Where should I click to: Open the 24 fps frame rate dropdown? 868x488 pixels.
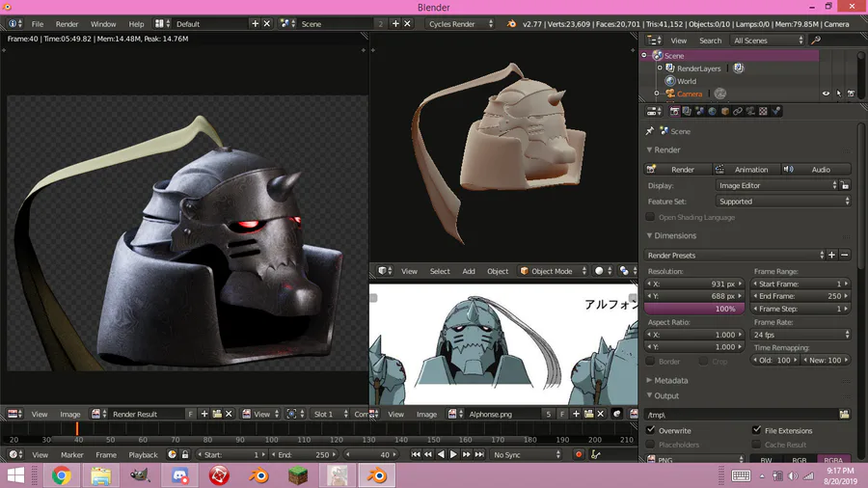801,335
